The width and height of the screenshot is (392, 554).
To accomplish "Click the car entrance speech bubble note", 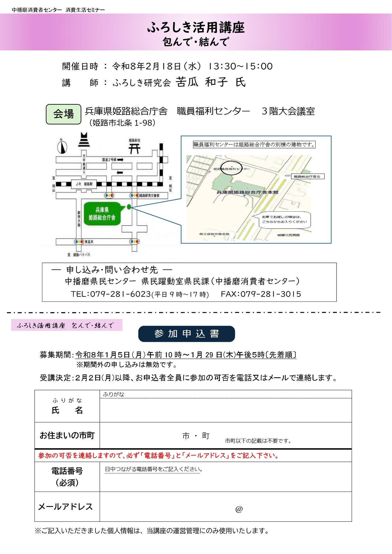I will [x=284, y=219].
